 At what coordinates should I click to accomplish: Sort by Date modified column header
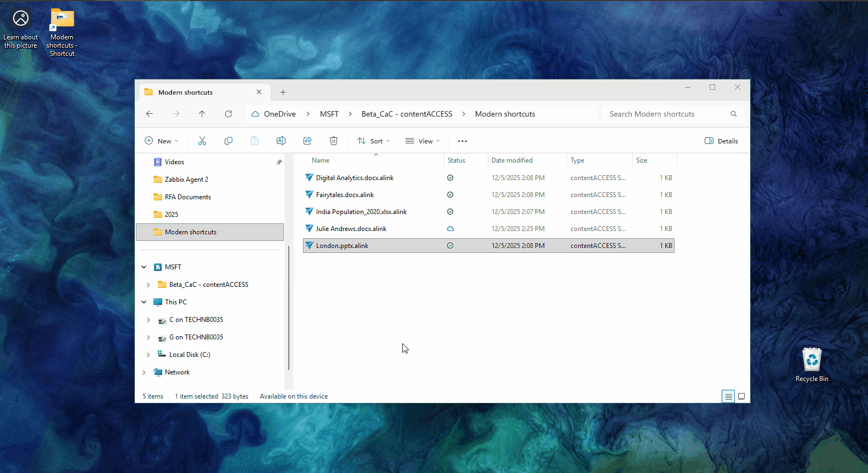(x=512, y=160)
